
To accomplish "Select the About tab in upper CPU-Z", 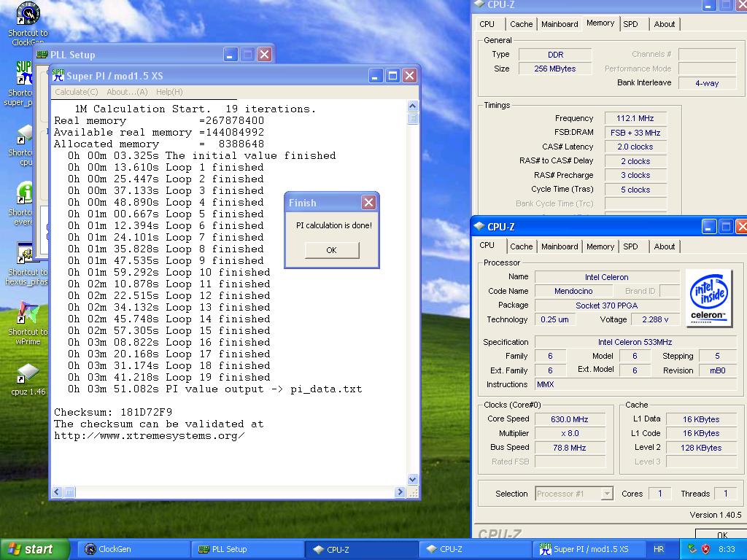I will [x=664, y=24].
